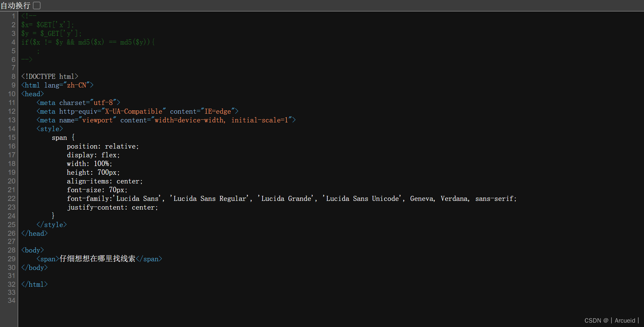Click line number 29 in the gutter
Screen dimensions: 644x327
pos(12,259)
